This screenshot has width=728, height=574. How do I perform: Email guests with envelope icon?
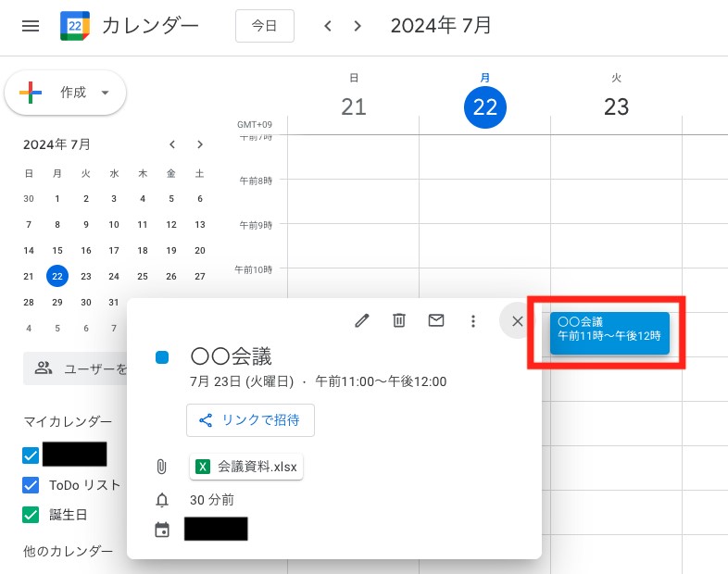coord(436,320)
